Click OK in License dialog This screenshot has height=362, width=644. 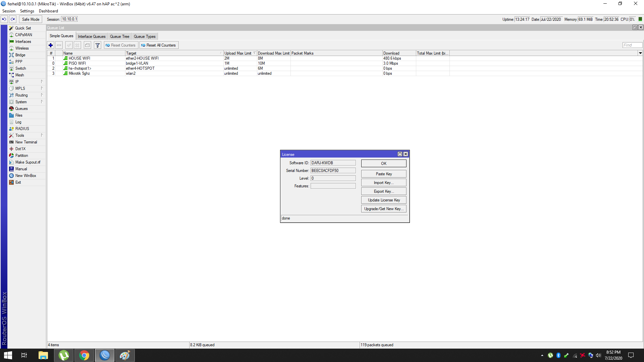pos(384,164)
